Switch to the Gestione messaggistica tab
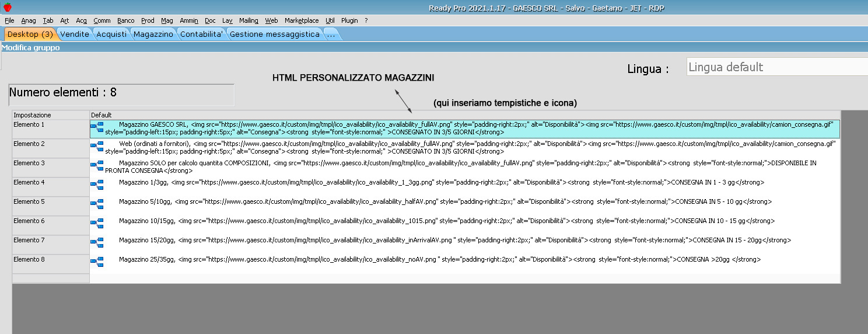The width and height of the screenshot is (868, 334). [275, 34]
